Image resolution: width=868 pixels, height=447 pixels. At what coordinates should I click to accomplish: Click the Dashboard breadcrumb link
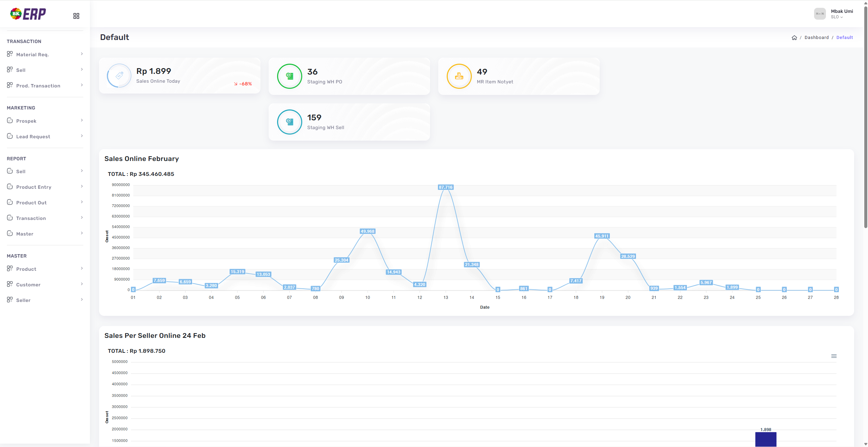click(x=816, y=38)
